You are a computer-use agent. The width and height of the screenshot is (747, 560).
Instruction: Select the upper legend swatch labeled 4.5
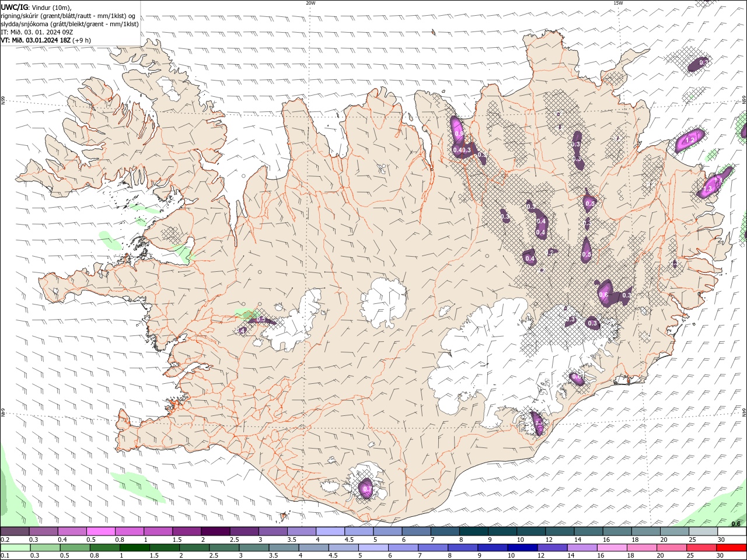point(358,531)
